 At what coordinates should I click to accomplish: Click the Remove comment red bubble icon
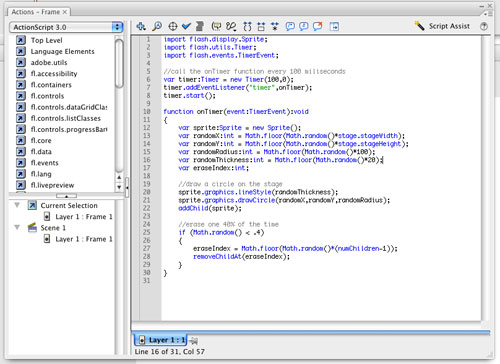(x=318, y=26)
